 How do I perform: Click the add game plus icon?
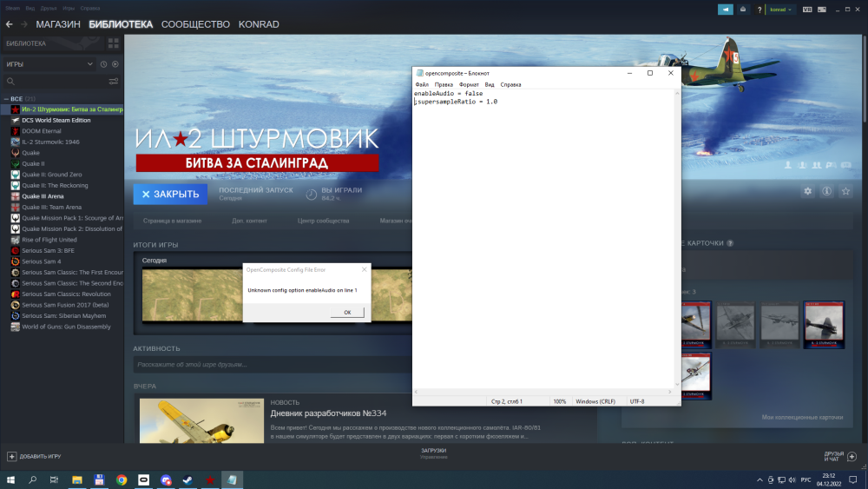coord(11,456)
